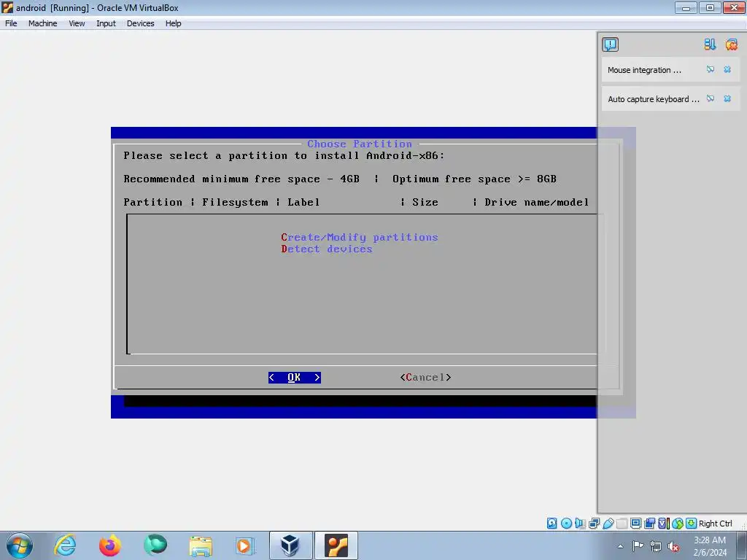
Task: Launch Firefox from the taskbar
Action: (110, 545)
